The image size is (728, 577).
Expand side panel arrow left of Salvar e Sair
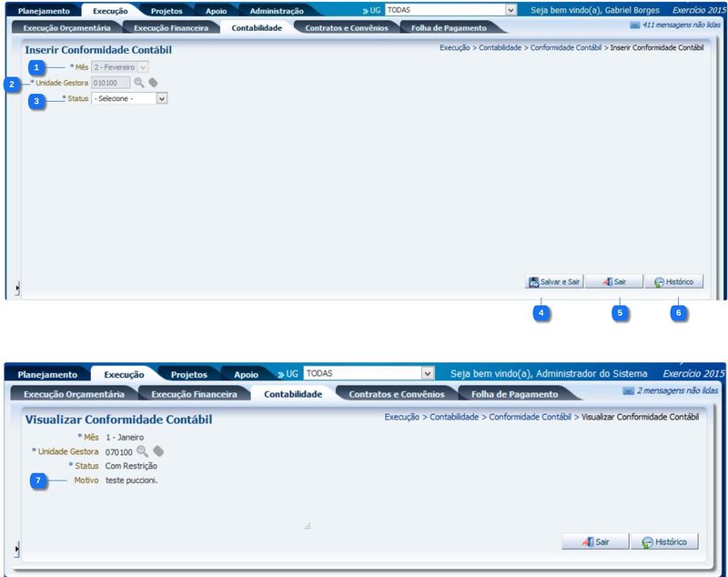pos(17,288)
